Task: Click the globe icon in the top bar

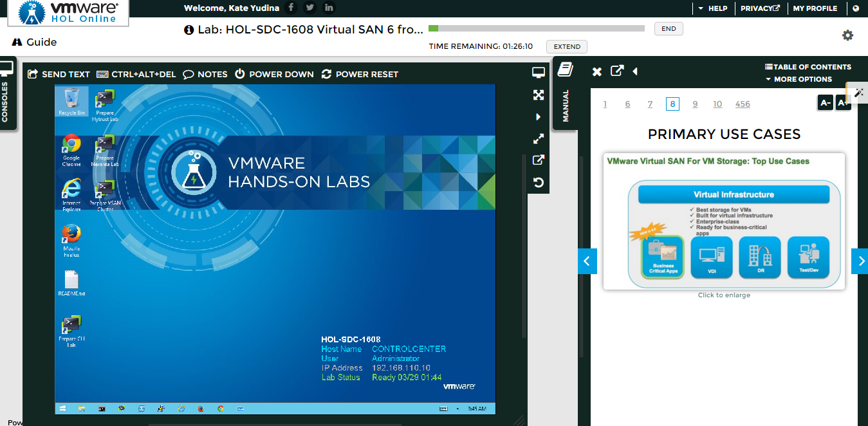Action: [856, 8]
